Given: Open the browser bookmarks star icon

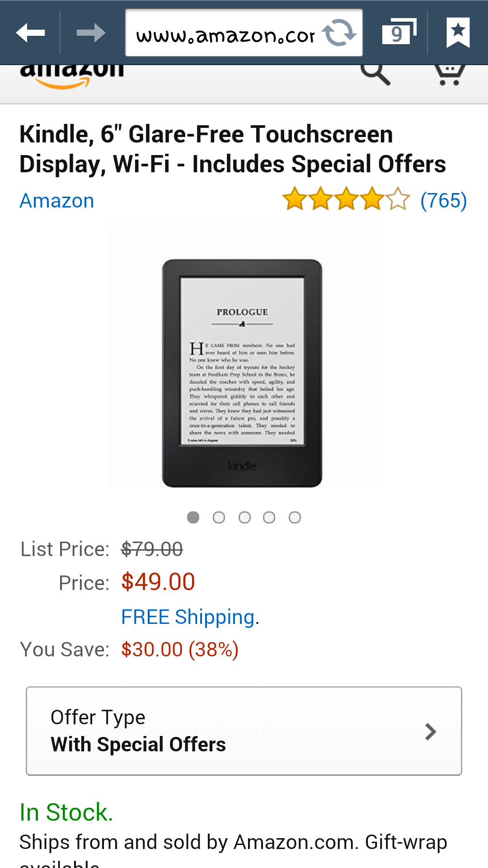Looking at the screenshot, I should click(x=458, y=33).
